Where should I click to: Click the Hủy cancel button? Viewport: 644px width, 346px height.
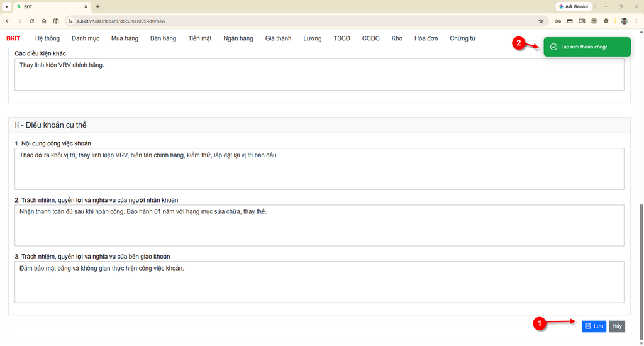coord(617,326)
